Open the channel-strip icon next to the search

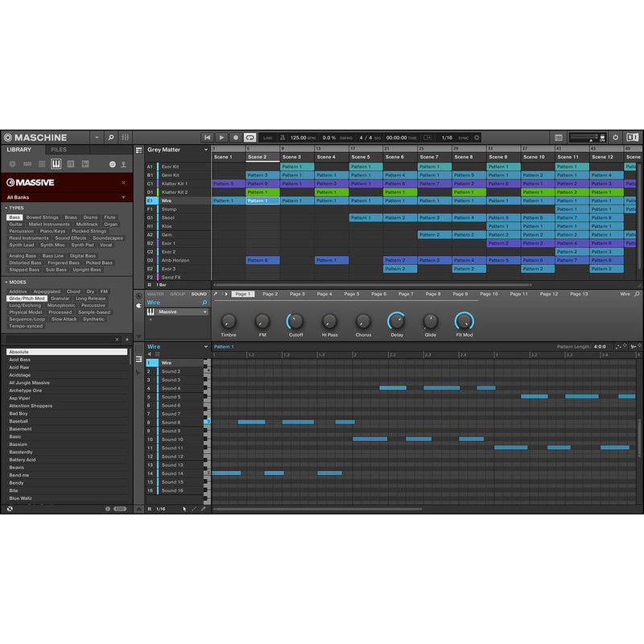124,137
